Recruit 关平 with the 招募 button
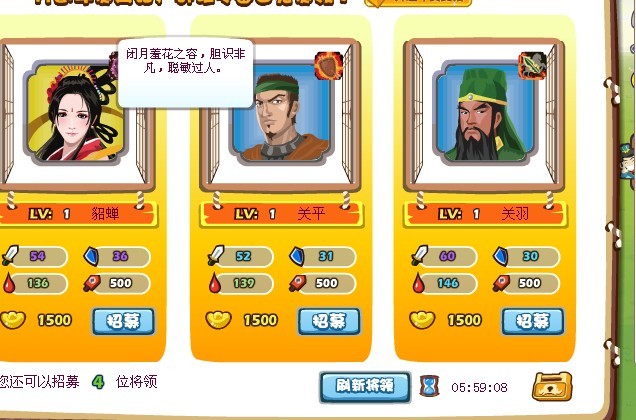Viewport: 636px width, 420px height. 329,321
